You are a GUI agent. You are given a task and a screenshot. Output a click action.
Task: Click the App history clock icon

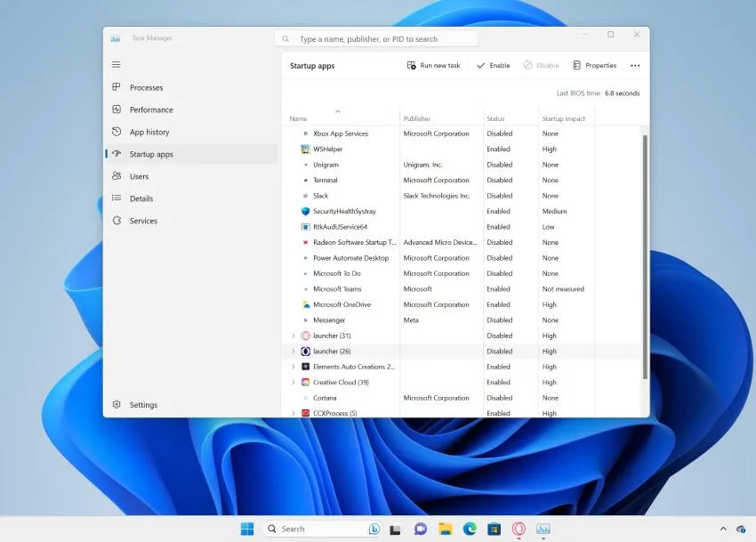[117, 132]
